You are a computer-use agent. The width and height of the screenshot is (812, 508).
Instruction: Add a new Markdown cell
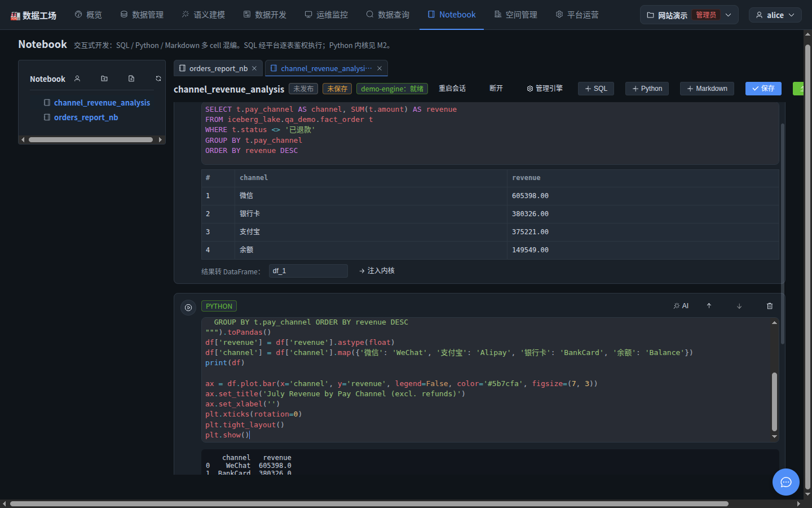click(x=707, y=89)
